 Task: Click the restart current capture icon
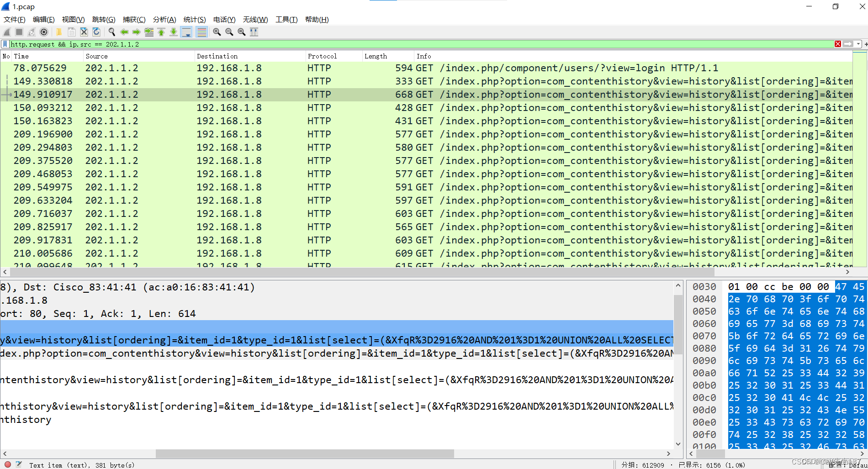tap(31, 32)
